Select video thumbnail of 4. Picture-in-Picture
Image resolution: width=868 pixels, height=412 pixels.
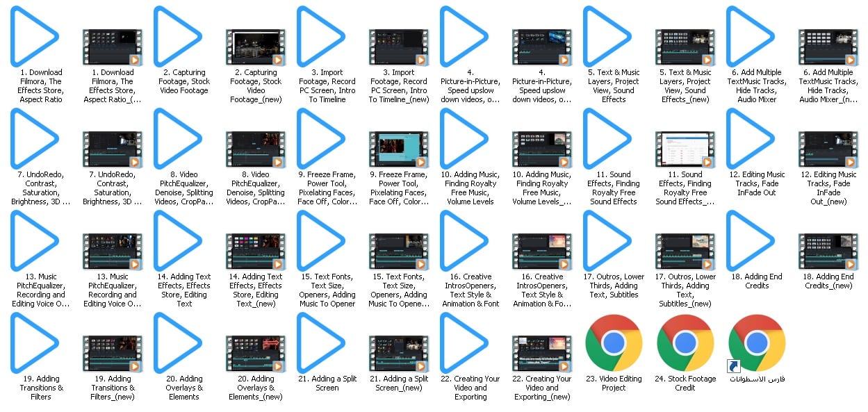pyautogui.click(x=541, y=47)
